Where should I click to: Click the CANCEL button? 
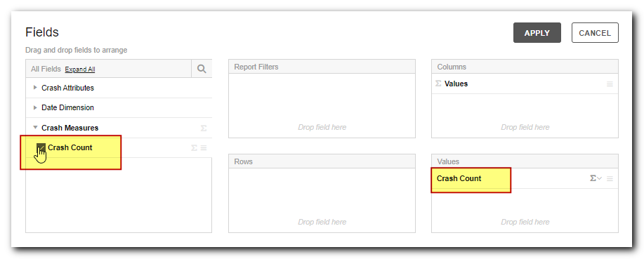595,33
